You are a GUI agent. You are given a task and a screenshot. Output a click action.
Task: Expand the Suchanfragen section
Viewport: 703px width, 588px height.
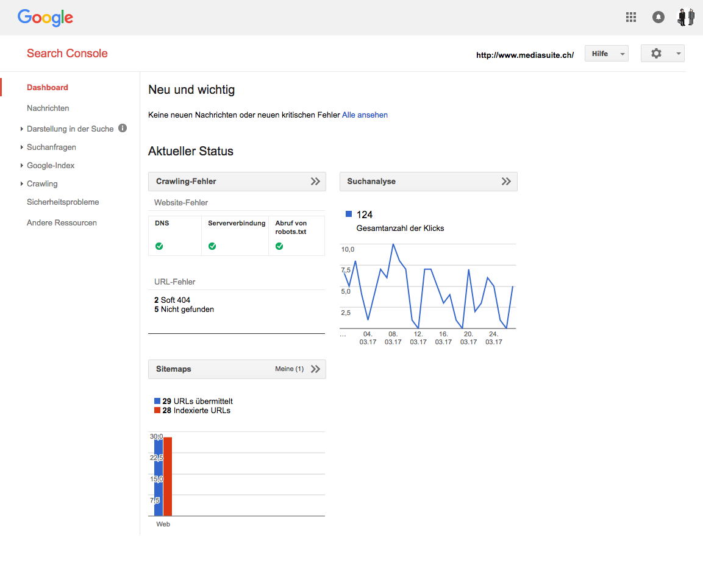pyautogui.click(x=22, y=147)
